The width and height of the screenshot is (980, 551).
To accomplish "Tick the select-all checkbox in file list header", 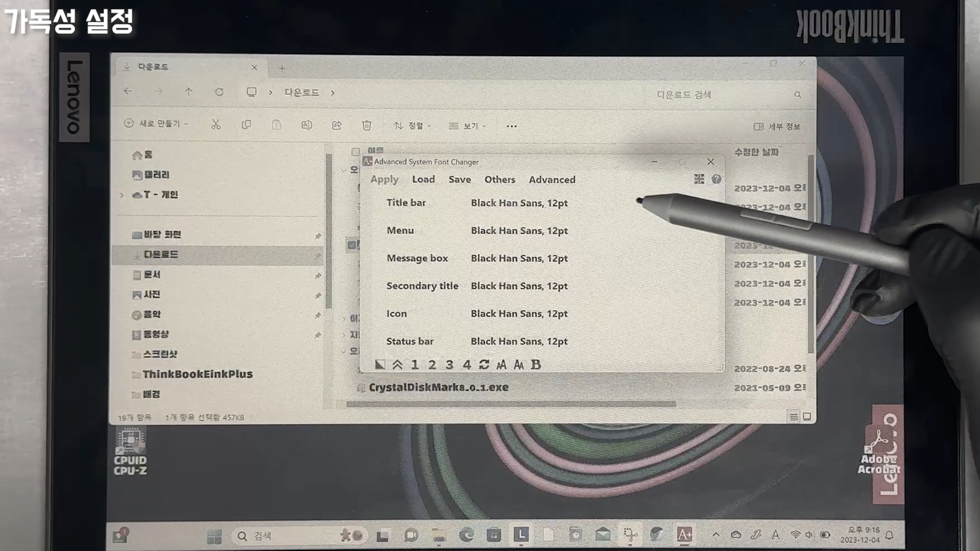I will [356, 152].
